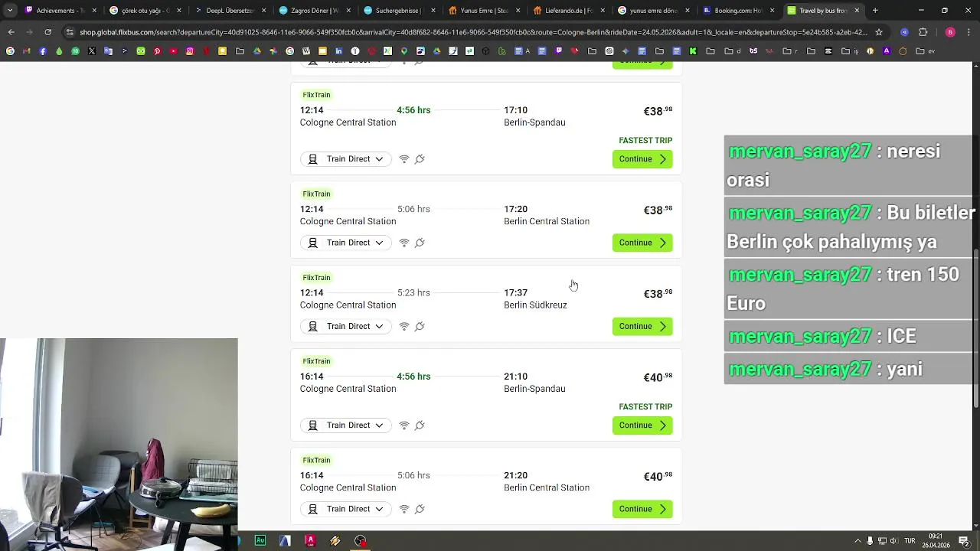
Task: Continue with 12:14 Berlin Südkreuz trip
Action: (x=642, y=326)
